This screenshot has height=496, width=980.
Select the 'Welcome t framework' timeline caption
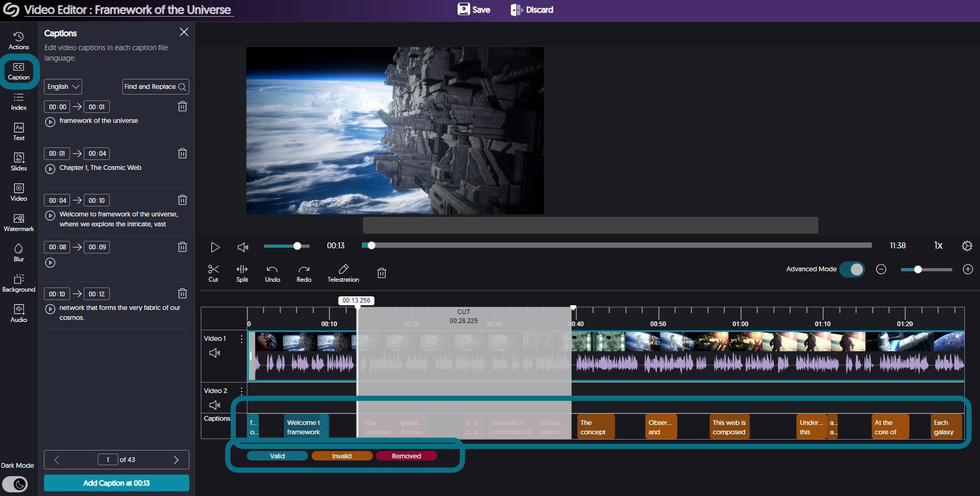click(x=306, y=427)
